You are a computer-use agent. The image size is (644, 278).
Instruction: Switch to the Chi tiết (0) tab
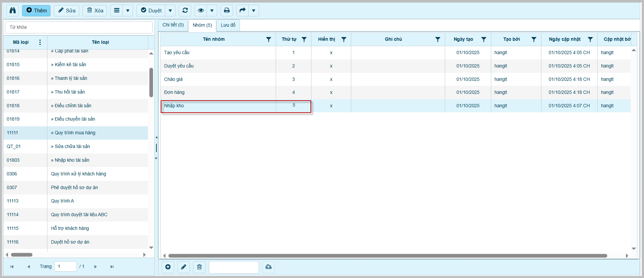click(x=173, y=25)
